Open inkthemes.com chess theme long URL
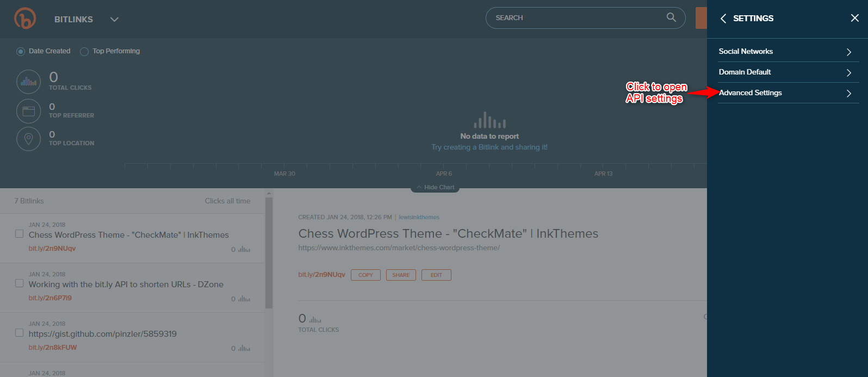 click(x=399, y=248)
